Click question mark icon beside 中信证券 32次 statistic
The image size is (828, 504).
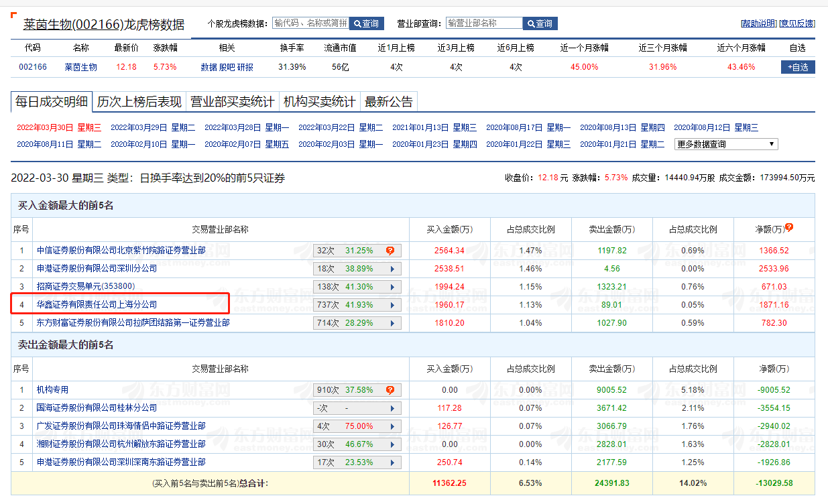pos(390,250)
